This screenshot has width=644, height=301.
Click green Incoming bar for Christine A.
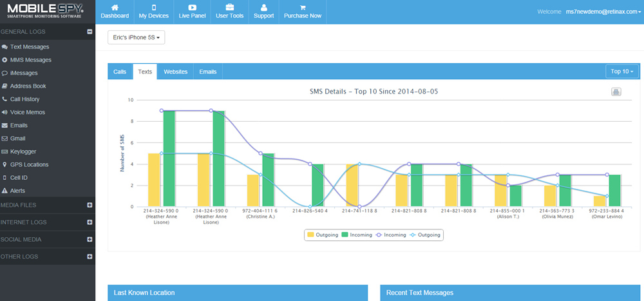pos(268,180)
